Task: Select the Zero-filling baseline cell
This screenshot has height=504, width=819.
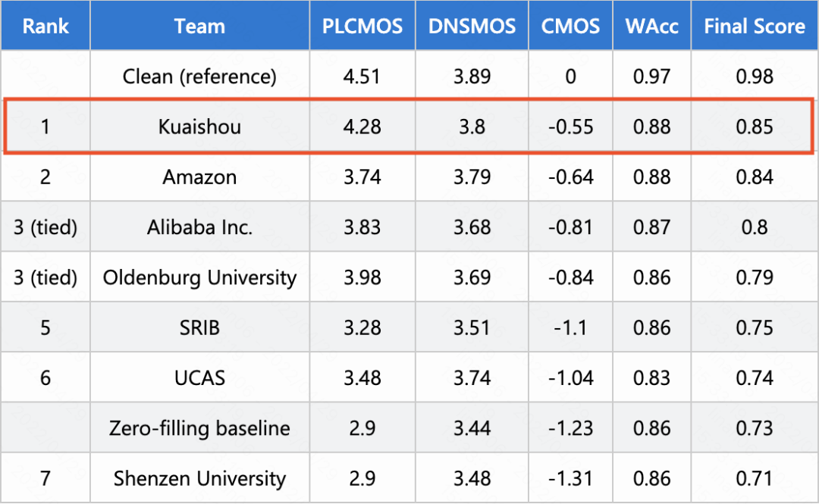Action: [x=199, y=428]
